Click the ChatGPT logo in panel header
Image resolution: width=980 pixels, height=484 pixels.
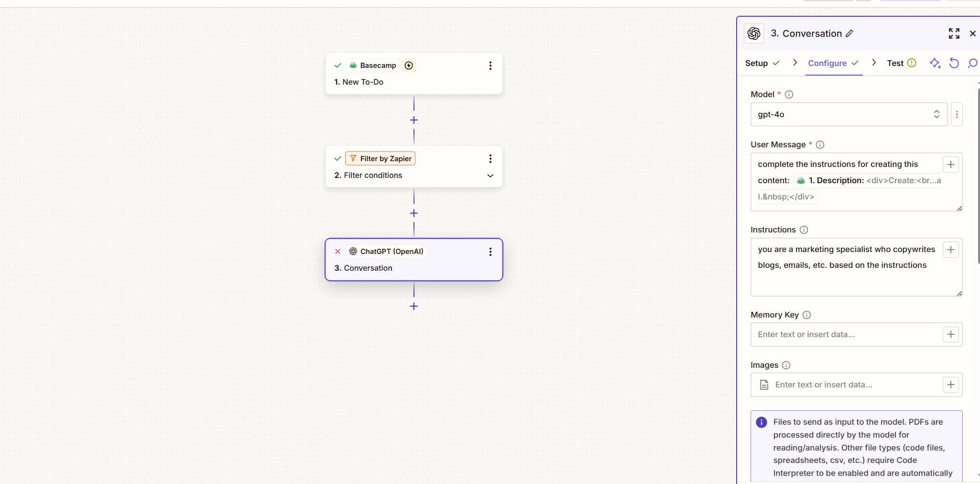(x=754, y=33)
